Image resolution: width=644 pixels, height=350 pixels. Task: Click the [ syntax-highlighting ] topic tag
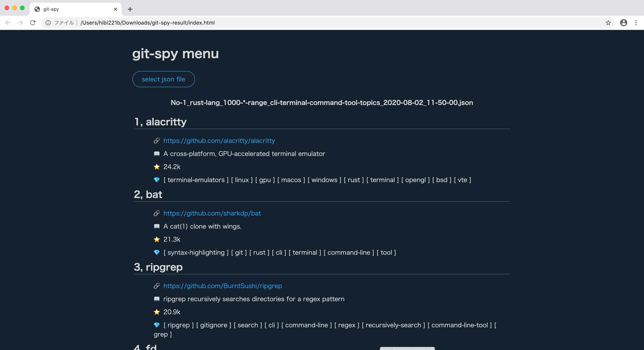(x=196, y=252)
